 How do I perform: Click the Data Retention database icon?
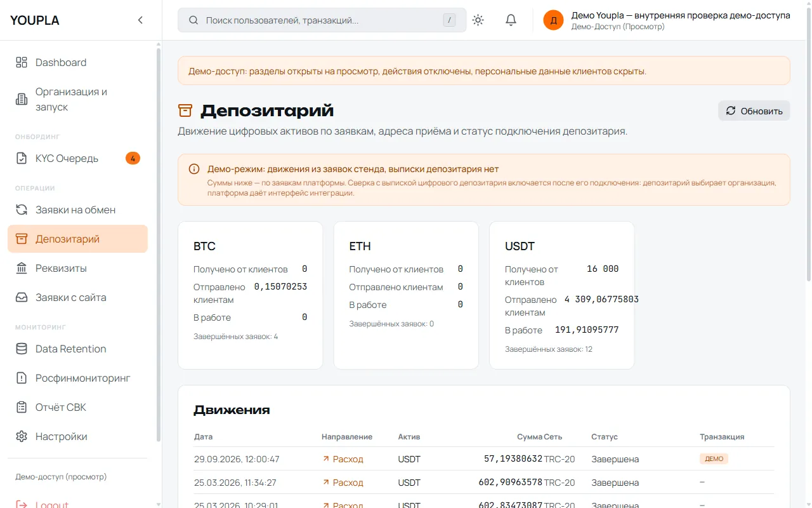pos(22,349)
